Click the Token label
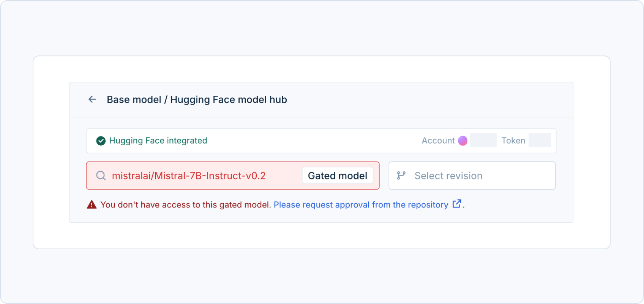Screen dimensions: 644x304 [513, 141]
